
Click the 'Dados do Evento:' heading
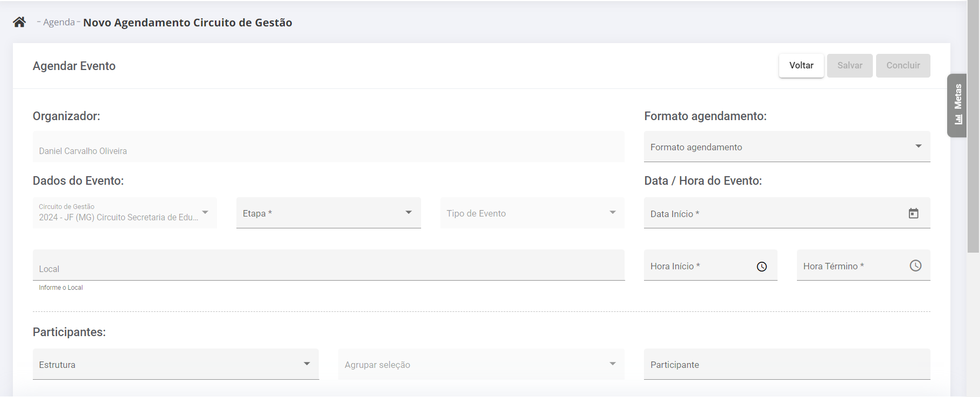[x=78, y=180]
